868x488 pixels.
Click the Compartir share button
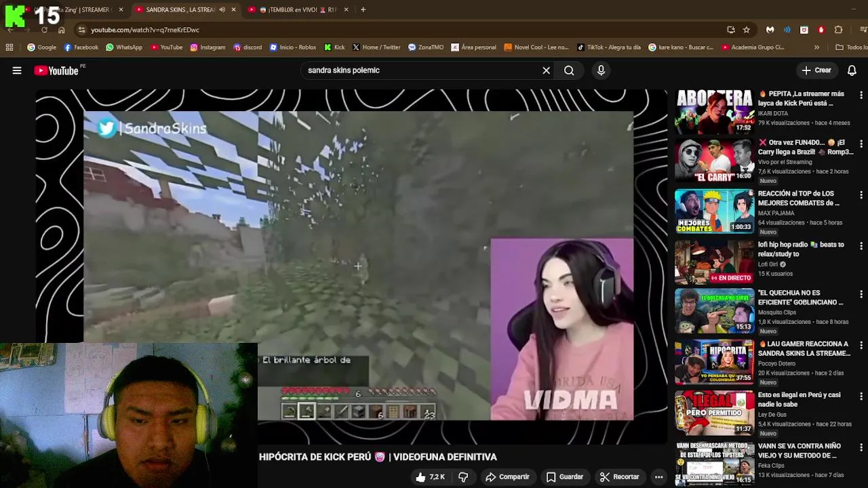point(507,477)
